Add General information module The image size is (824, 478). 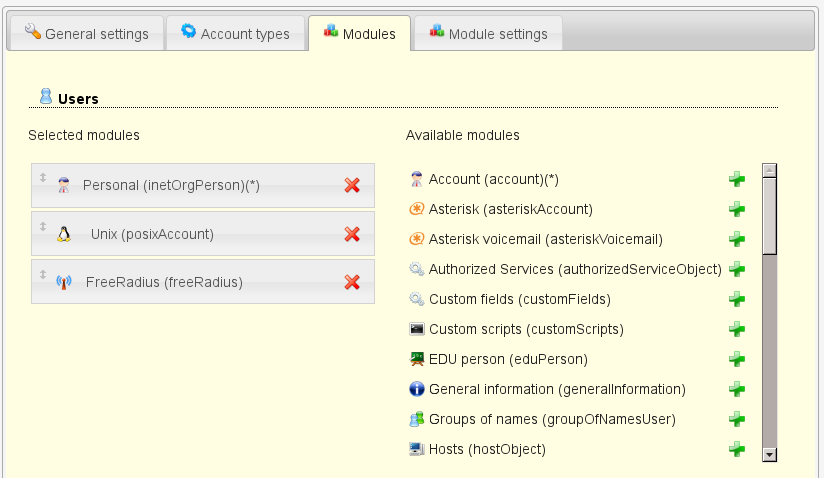[737, 389]
